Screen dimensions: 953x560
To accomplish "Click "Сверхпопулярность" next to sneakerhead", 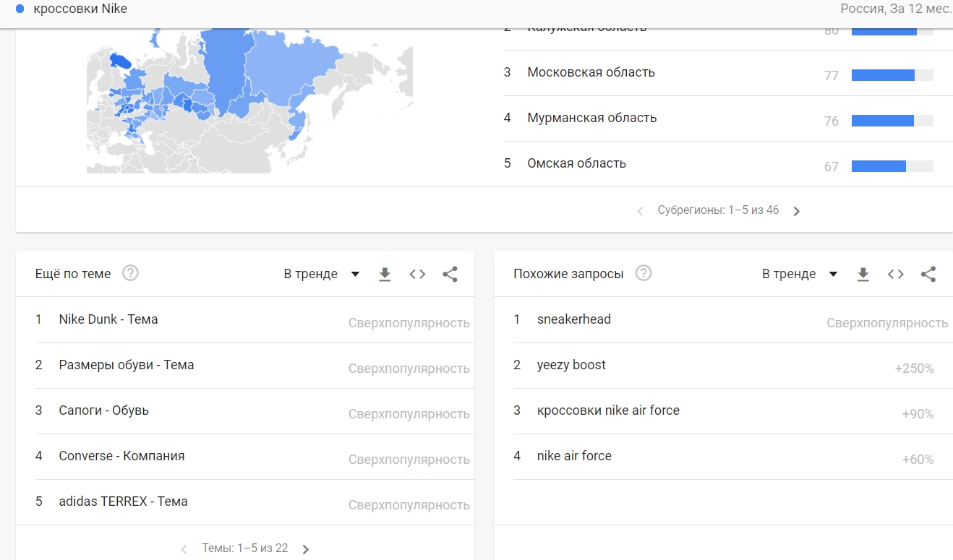I will point(887,323).
